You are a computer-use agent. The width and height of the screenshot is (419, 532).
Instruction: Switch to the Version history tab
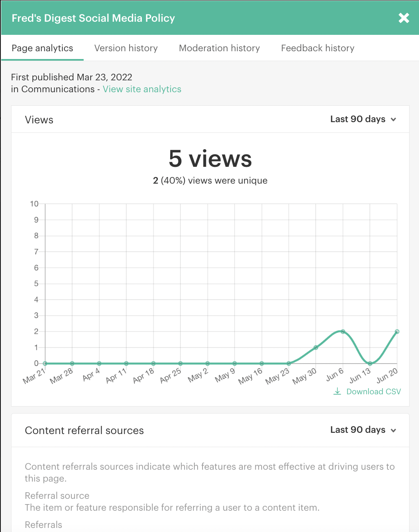[126, 48]
